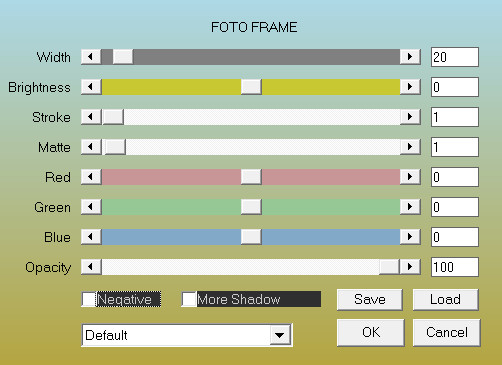Select the Opacity value input box

(455, 267)
